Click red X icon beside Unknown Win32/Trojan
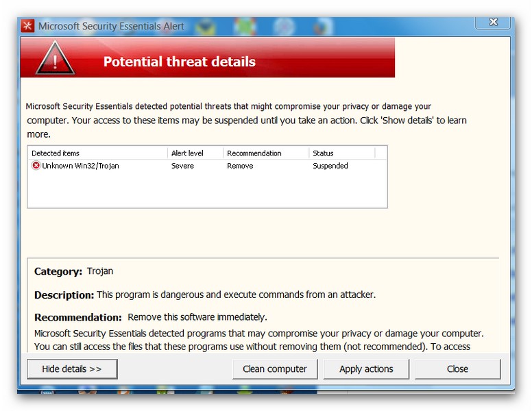The image size is (532, 411). coord(36,166)
